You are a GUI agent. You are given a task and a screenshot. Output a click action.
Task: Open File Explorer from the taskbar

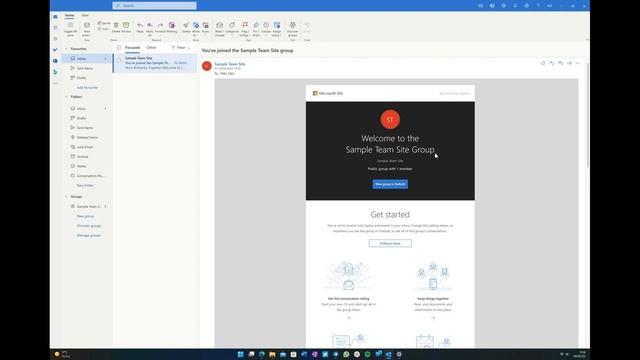272,354
